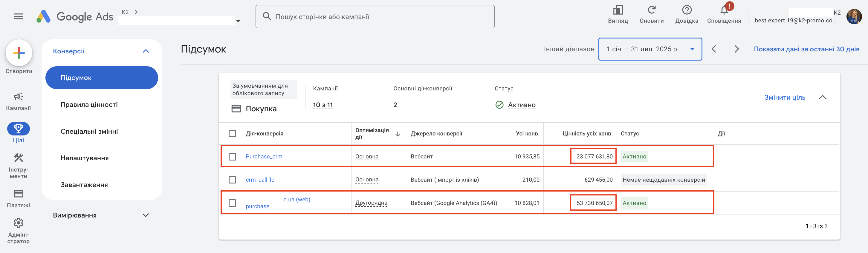
Task: Click the Покупка credit card icon
Action: (x=236, y=109)
